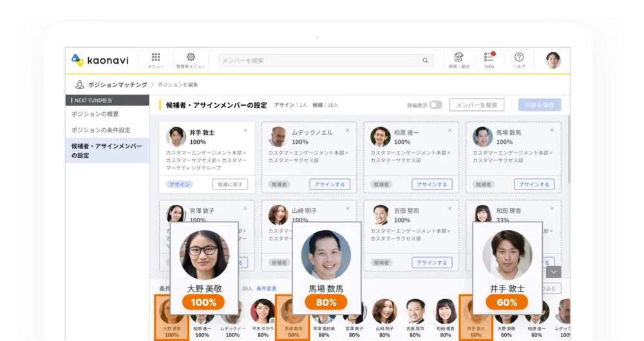Click the vertical scrollbar of card area

(x=569, y=150)
